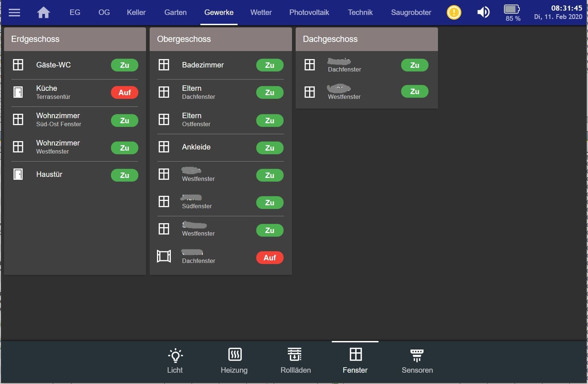Open the Wetter tab

[x=261, y=12]
